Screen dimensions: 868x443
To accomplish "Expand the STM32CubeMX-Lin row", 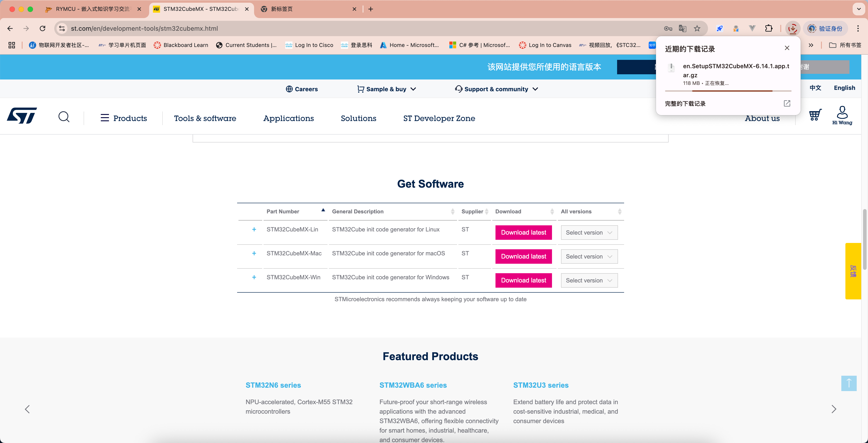I will tap(254, 230).
